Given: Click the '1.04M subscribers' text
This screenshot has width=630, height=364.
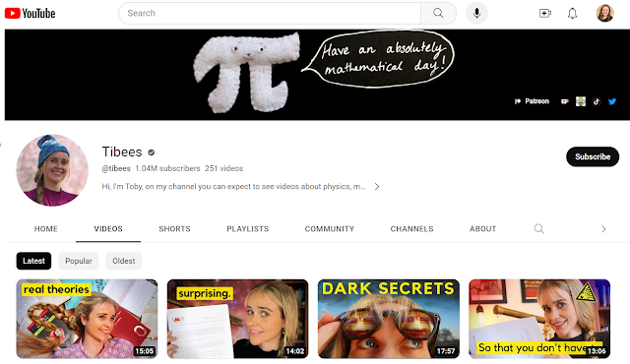Looking at the screenshot, I should click(167, 168).
